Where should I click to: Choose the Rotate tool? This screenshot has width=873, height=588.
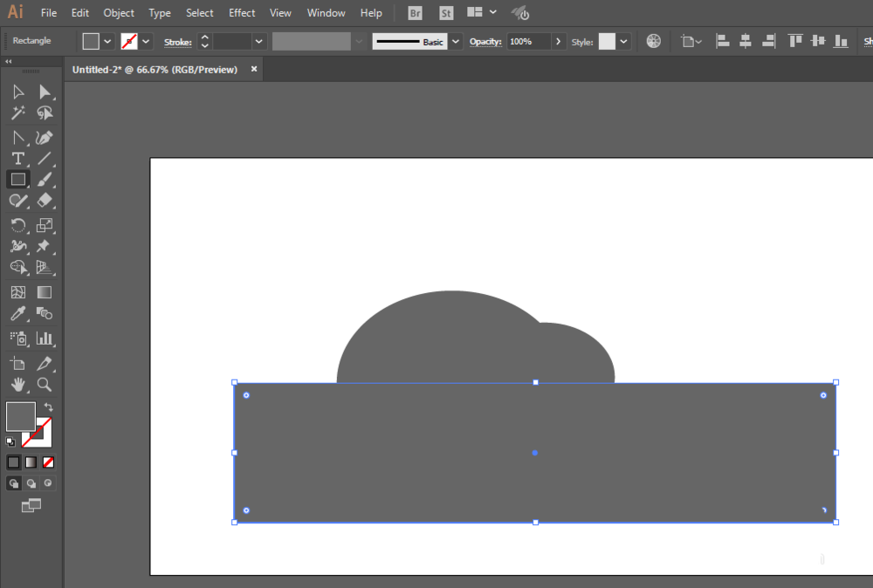tap(17, 225)
